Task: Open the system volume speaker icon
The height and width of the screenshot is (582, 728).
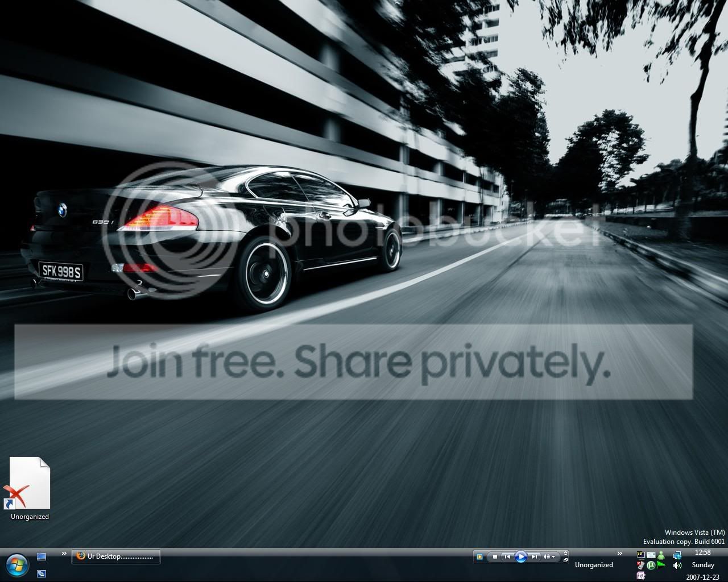Action: (x=677, y=566)
